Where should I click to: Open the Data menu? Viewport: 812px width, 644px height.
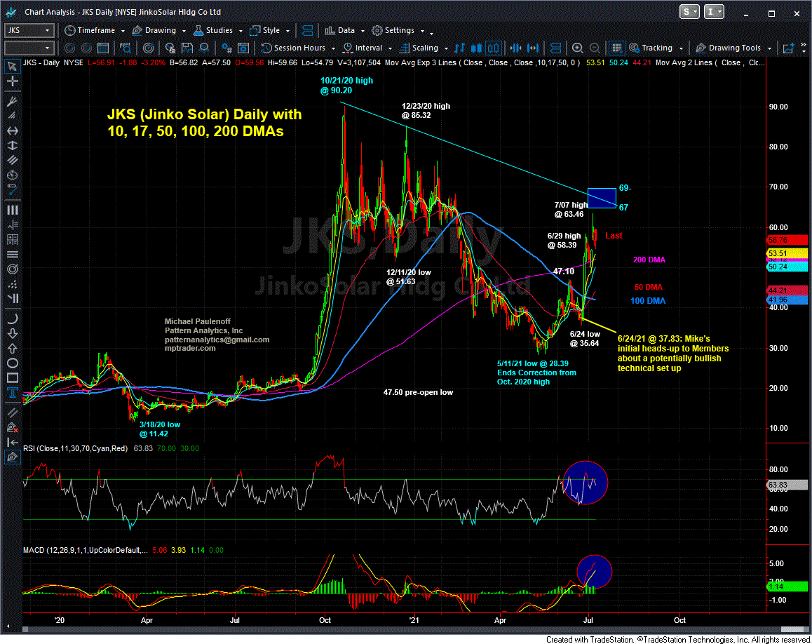pos(344,31)
